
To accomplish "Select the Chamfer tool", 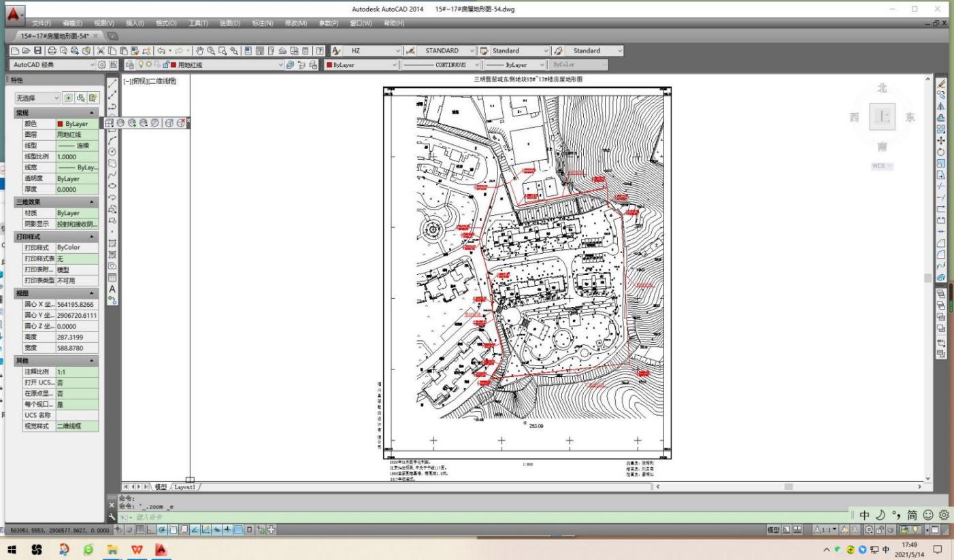I will point(942,242).
